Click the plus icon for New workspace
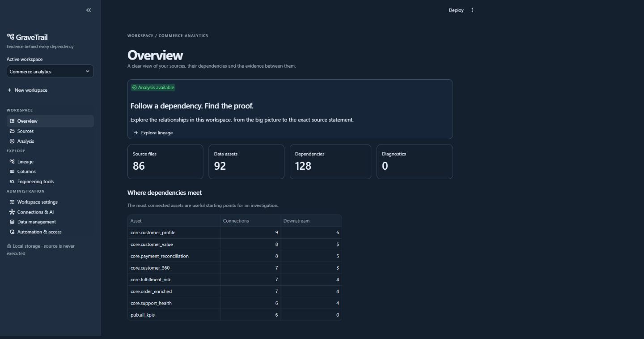 click(x=9, y=90)
